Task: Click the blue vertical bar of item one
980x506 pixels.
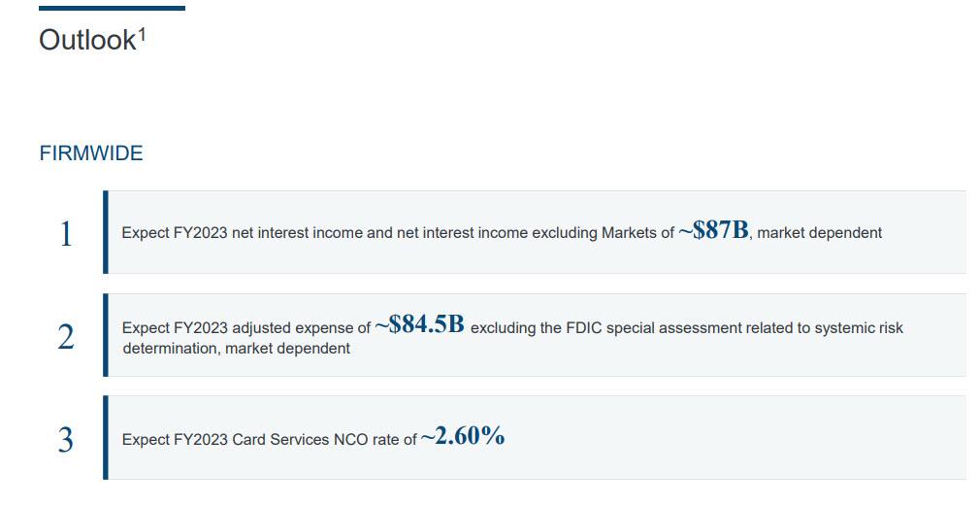Action: [106, 232]
